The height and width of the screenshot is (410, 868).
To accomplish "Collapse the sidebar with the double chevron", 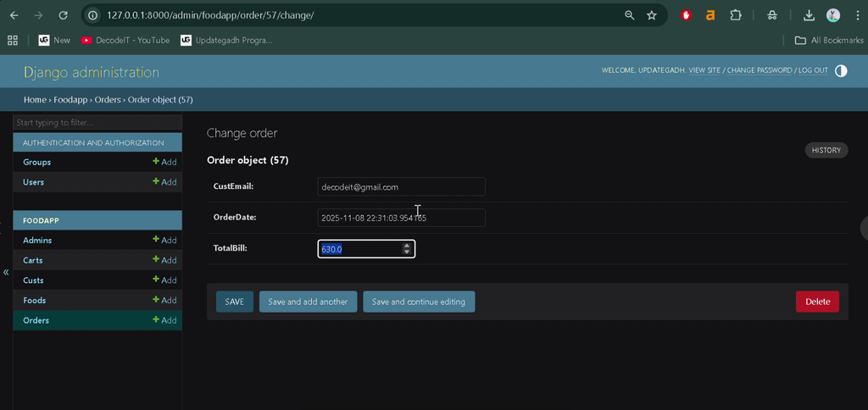I will click(6, 272).
